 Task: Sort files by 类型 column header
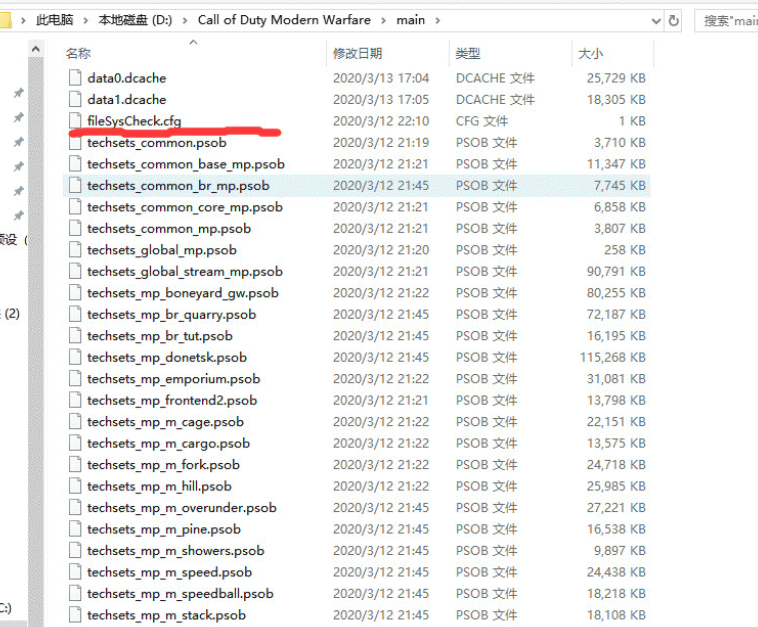pos(468,53)
